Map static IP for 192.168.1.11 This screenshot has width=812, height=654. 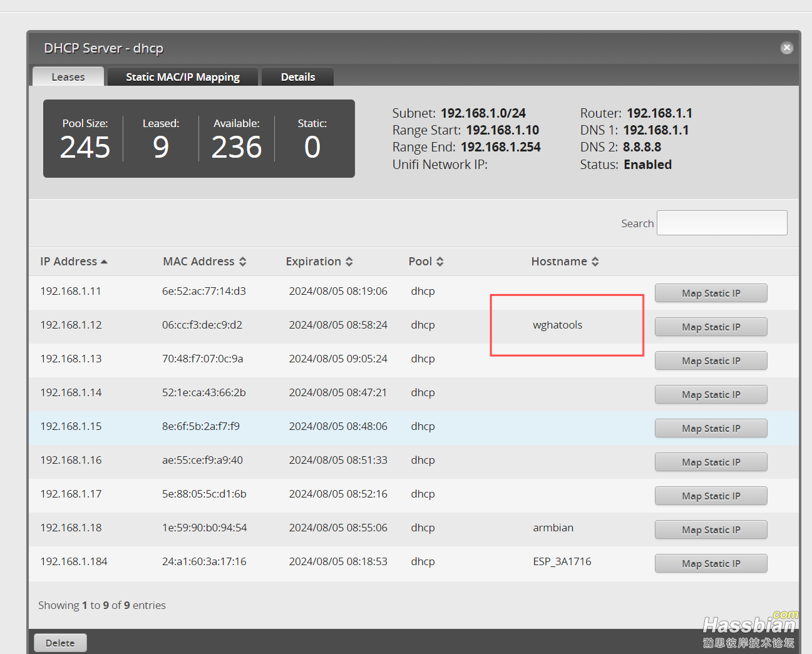point(711,293)
